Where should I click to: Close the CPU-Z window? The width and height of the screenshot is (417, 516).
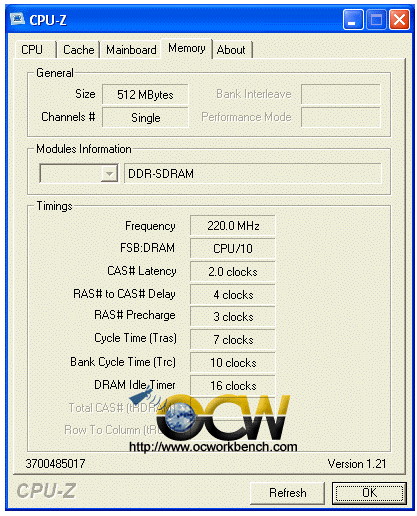coord(400,20)
